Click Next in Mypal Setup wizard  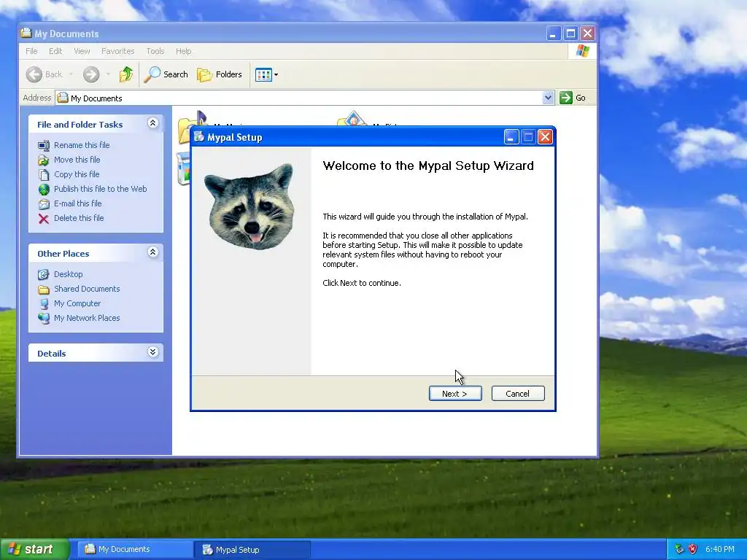pyautogui.click(x=455, y=393)
